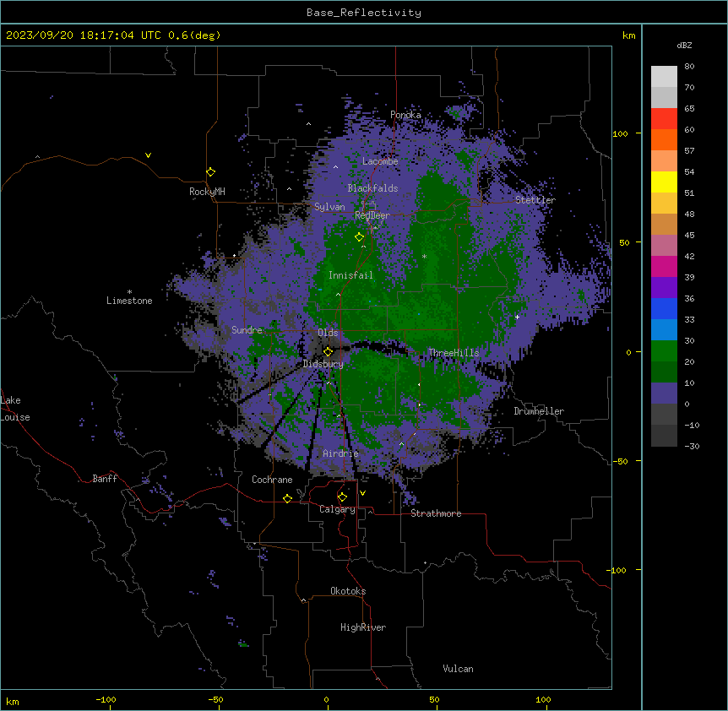
Task: Click the Sundre city label
Action: [247, 330]
